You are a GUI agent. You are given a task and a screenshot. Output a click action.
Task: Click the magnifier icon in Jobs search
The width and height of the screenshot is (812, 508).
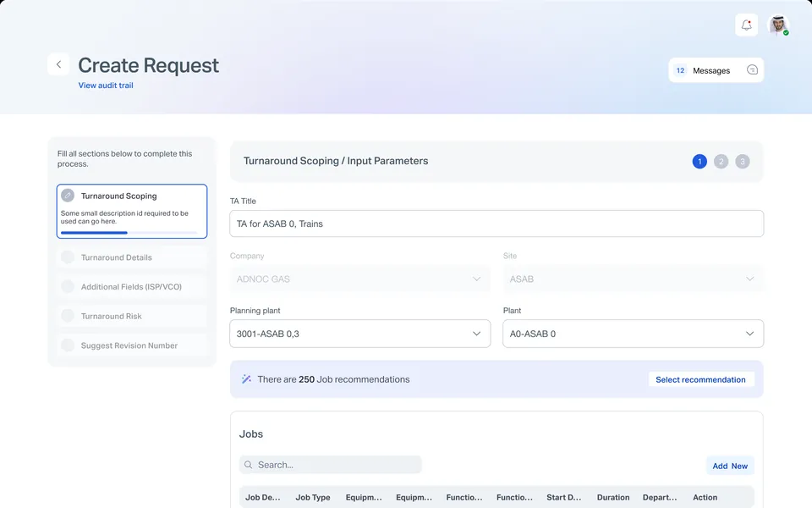[248, 465]
